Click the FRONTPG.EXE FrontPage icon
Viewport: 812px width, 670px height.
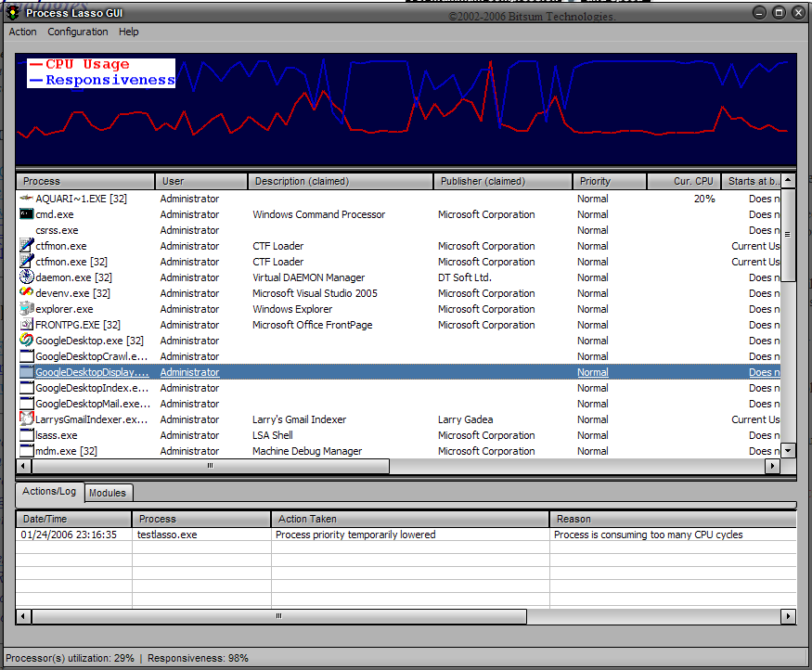coord(27,325)
